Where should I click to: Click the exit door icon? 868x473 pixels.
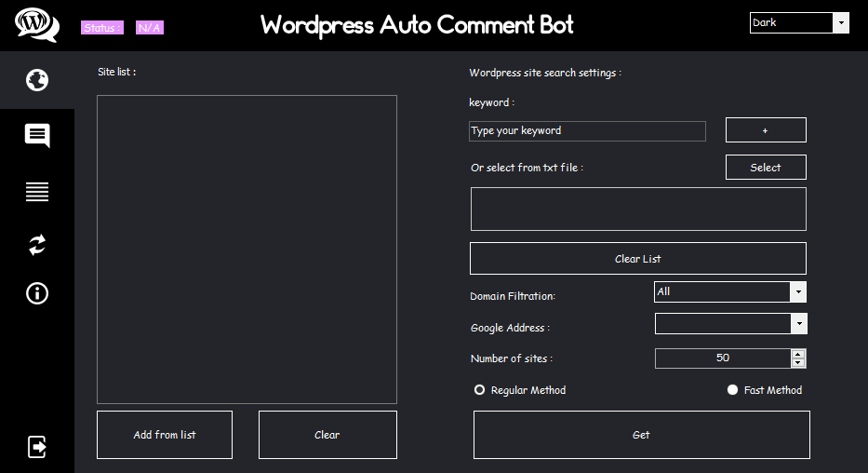[37, 447]
